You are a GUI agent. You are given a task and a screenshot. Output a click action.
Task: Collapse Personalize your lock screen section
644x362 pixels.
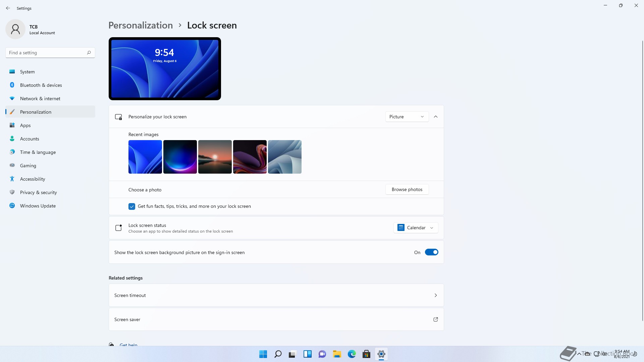click(x=435, y=117)
